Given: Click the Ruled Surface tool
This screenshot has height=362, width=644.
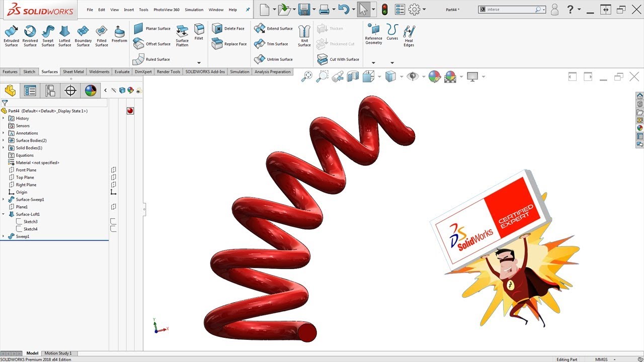Looking at the screenshot, I should click(x=151, y=59).
